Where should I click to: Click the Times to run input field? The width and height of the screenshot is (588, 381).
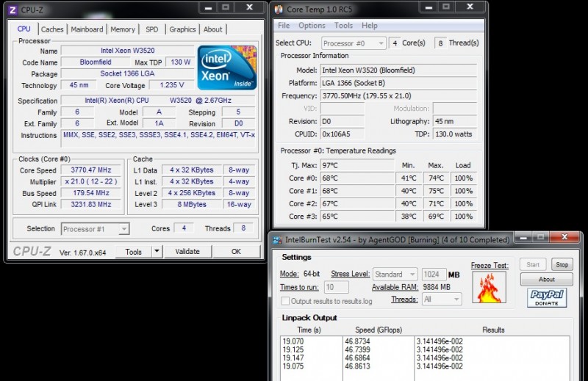tap(336, 287)
